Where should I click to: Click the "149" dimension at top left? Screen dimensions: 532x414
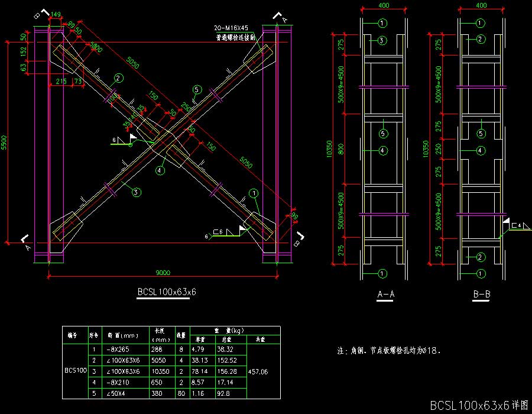pyautogui.click(x=56, y=14)
